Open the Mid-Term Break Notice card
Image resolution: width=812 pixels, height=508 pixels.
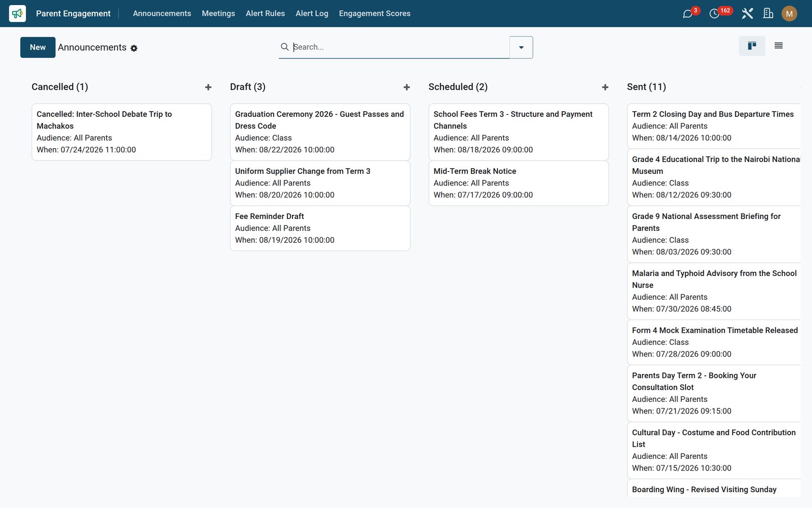(x=519, y=183)
